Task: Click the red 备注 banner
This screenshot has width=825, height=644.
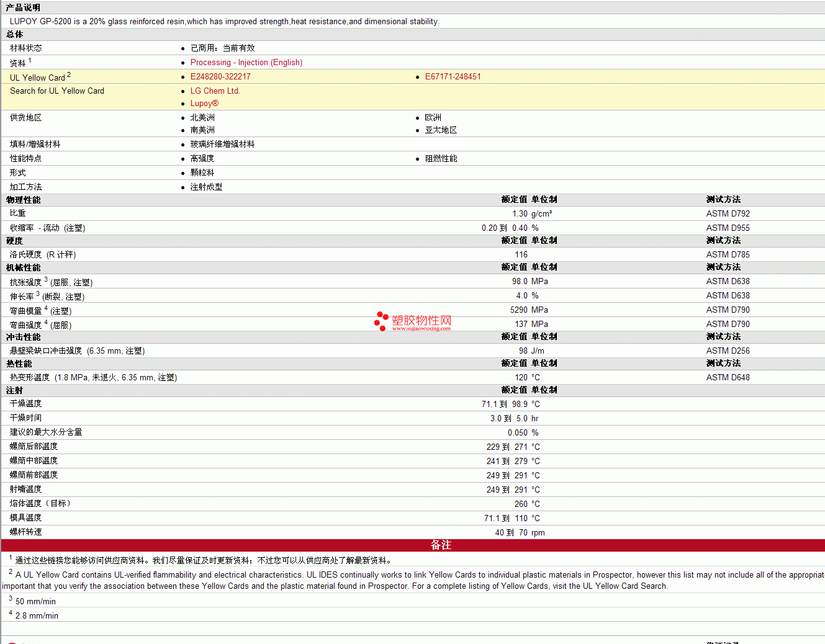Action: pos(413,545)
